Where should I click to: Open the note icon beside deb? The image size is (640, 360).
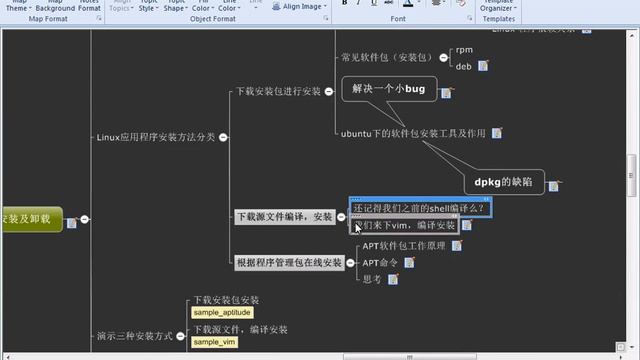coord(483,66)
